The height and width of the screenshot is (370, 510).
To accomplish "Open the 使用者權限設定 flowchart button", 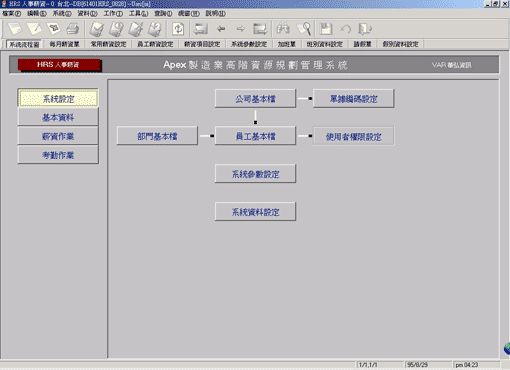I will (x=354, y=136).
